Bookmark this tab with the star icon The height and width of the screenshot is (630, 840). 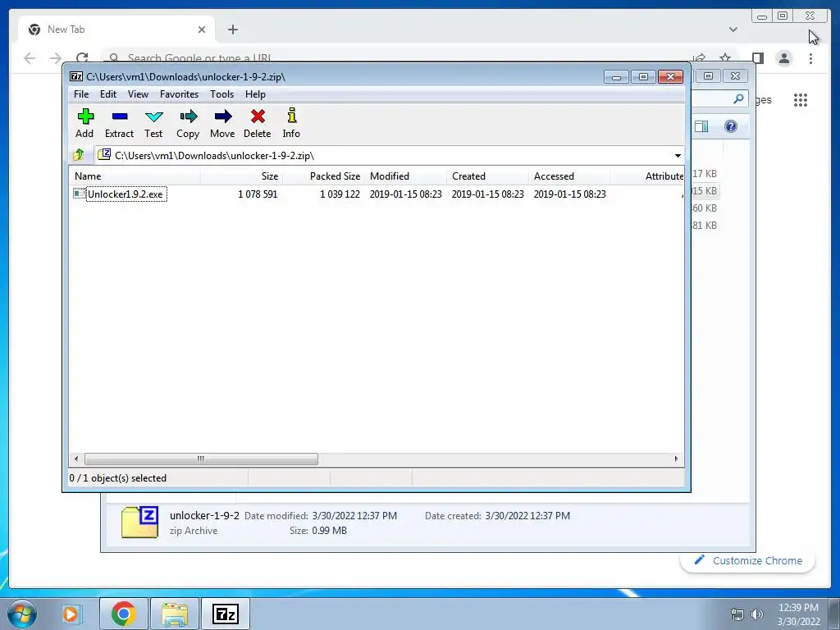coord(725,57)
